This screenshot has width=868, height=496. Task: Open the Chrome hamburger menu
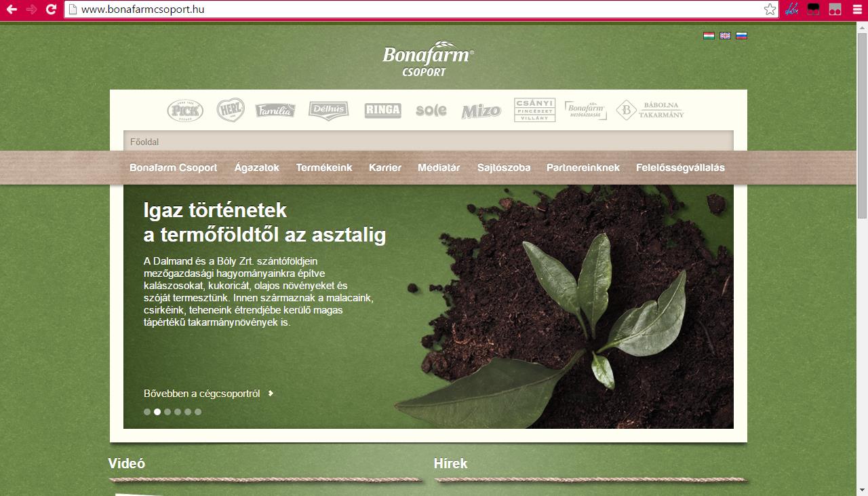coord(857,9)
